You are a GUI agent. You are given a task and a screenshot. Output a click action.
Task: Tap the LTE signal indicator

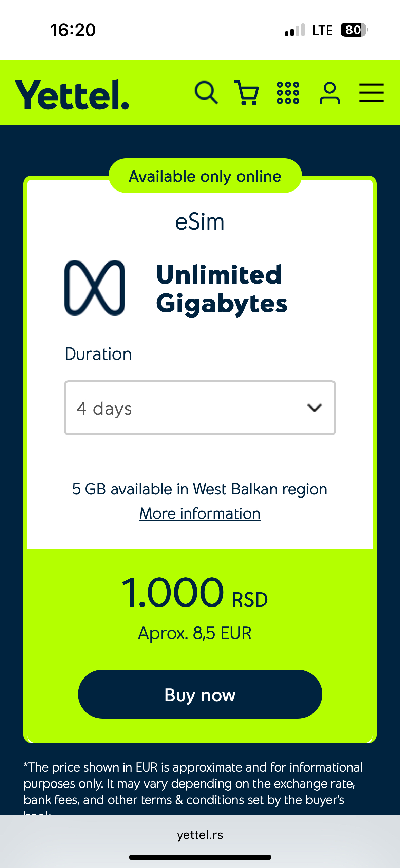(x=322, y=30)
